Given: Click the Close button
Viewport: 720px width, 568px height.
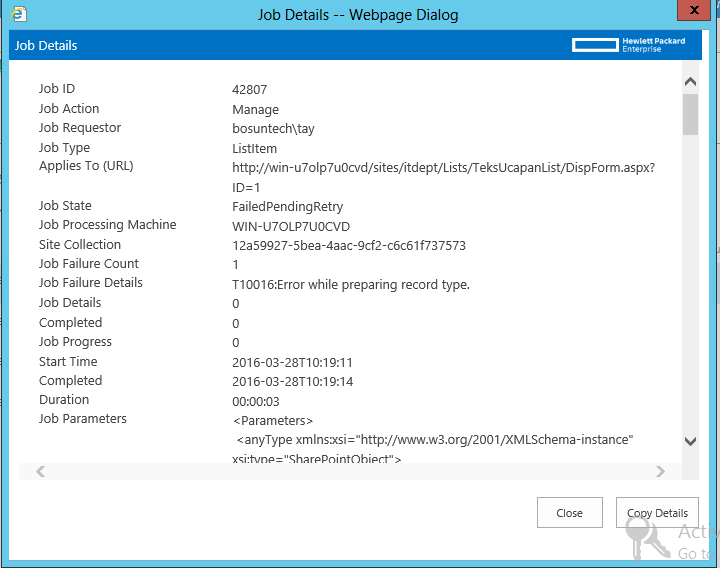Looking at the screenshot, I should pyautogui.click(x=569, y=512).
